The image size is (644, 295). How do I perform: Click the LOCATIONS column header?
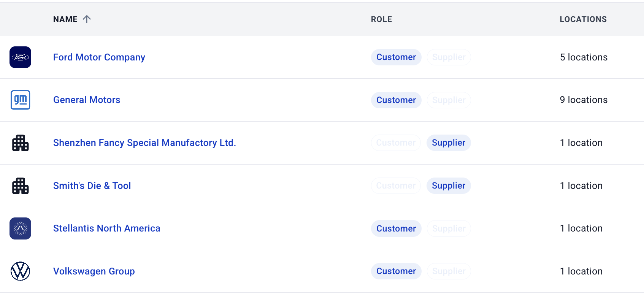pyautogui.click(x=583, y=19)
